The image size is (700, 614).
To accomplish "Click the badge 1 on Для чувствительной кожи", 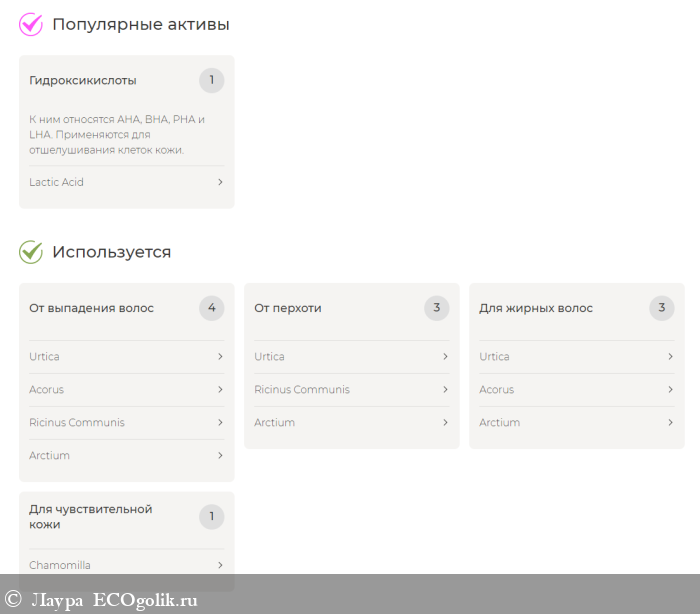I will tap(211, 516).
